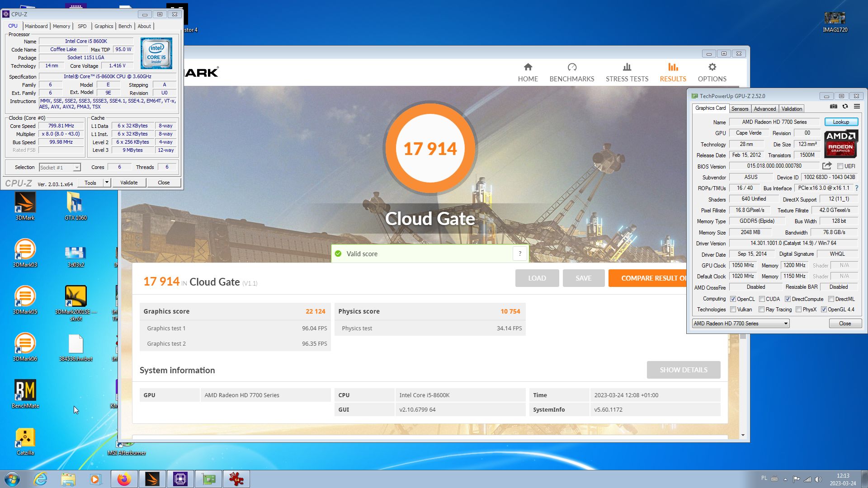Viewport: 868px width, 488px height.
Task: Open Firefox from taskbar
Action: 124,479
